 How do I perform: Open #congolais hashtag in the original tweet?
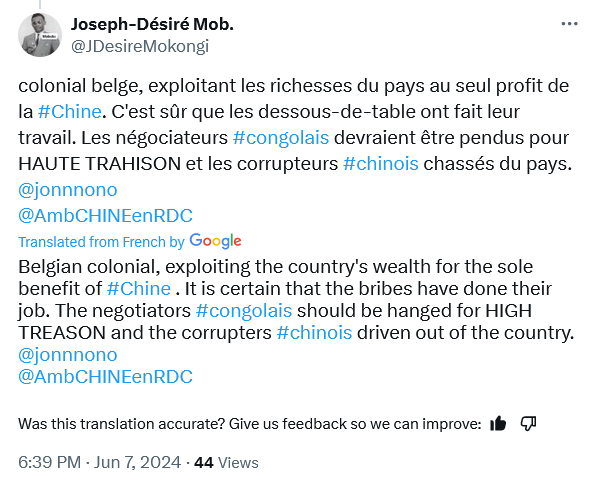click(x=281, y=138)
